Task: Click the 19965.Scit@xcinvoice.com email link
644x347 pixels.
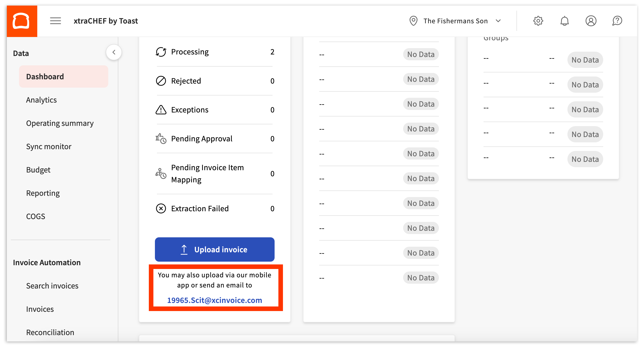Action: [x=214, y=300]
